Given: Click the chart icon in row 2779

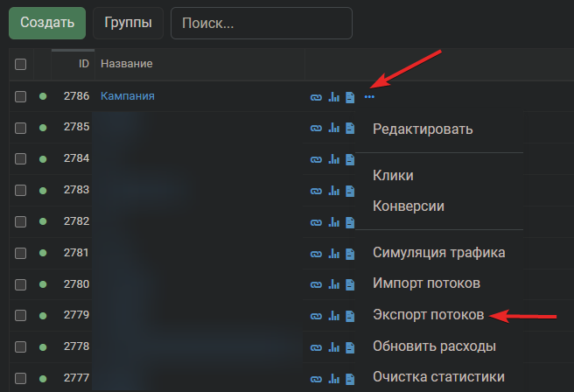Looking at the screenshot, I should (x=334, y=316).
